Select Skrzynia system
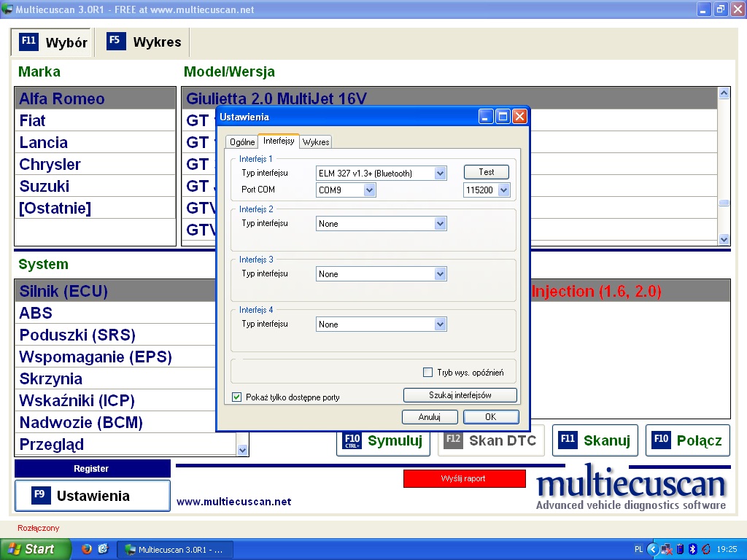Image resolution: width=747 pixels, height=560 pixels. [x=116, y=378]
